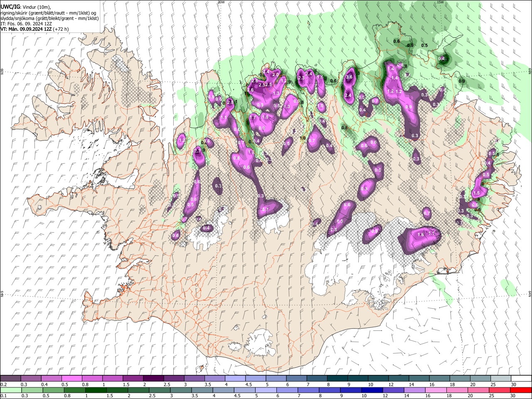Click the "25" label under the rain legend bar
The image size is (532, 399).
(x=492, y=396)
